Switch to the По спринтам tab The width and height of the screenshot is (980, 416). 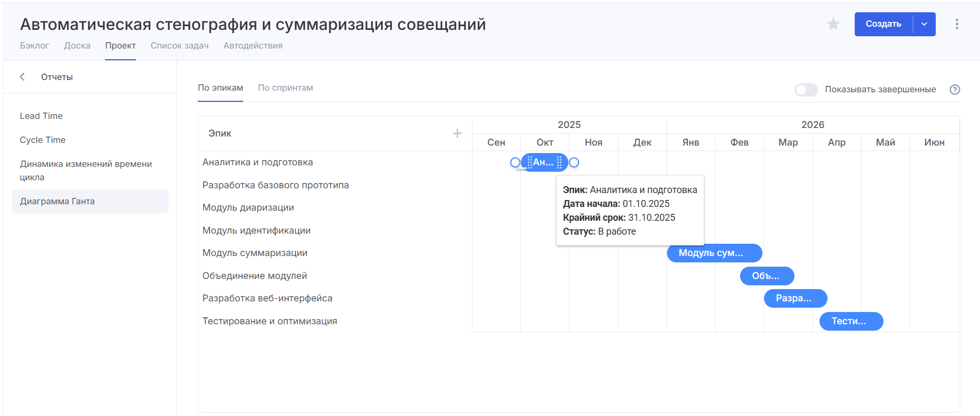[x=285, y=88]
